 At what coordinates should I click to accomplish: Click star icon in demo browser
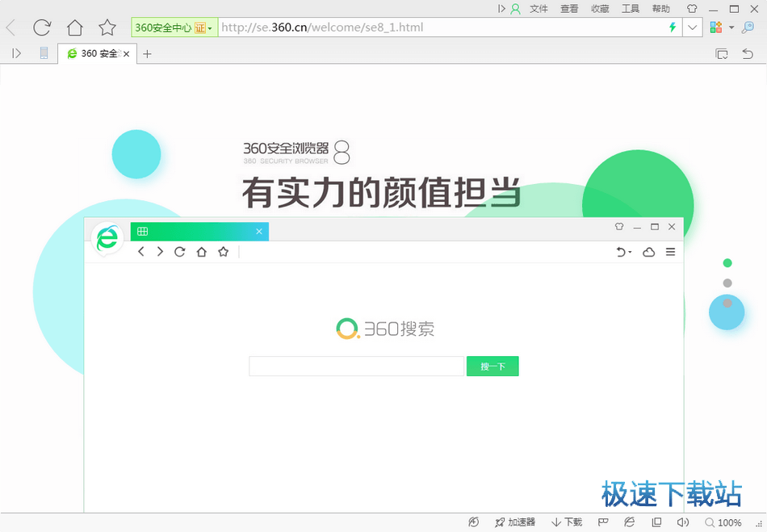pos(224,252)
